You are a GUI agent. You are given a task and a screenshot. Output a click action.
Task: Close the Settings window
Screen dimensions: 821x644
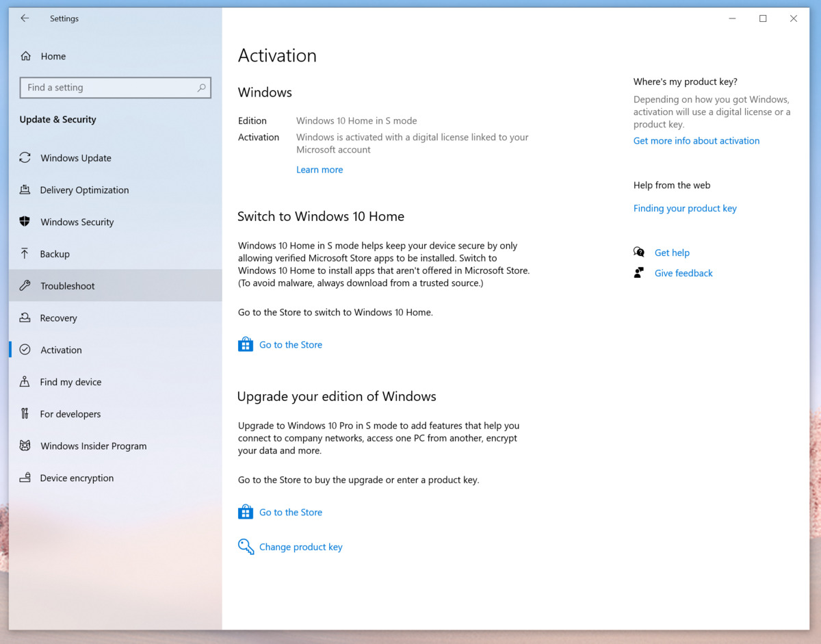coord(794,18)
